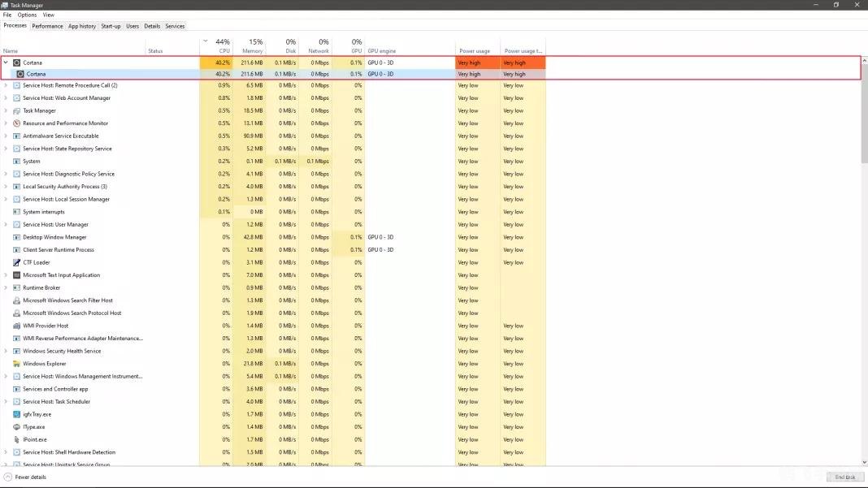Click the System interrupts icon
Viewport: 868px width, 488px height.
(x=16, y=212)
